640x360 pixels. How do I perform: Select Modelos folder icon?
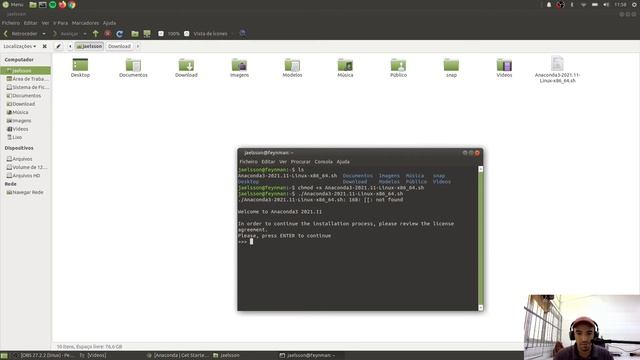tap(292, 68)
